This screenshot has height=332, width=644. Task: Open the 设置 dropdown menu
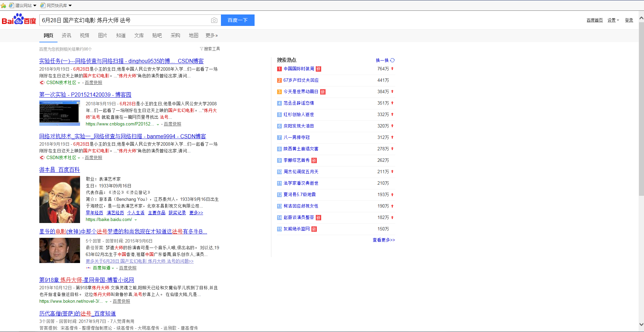pyautogui.click(x=613, y=20)
